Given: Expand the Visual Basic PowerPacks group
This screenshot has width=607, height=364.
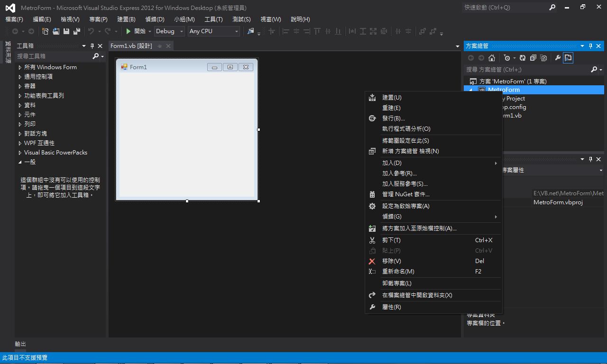Looking at the screenshot, I should pos(20,153).
